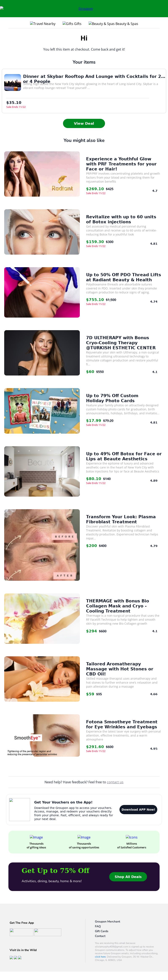Click the Skybar Rooftop skyline thumbnail
This screenshot has width=168, height=980.
point(13,82)
